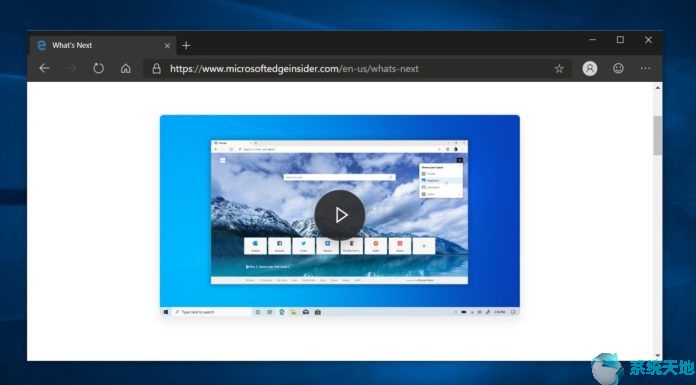Open the Settings and more menu
This screenshot has height=385, width=696.
[x=645, y=68]
